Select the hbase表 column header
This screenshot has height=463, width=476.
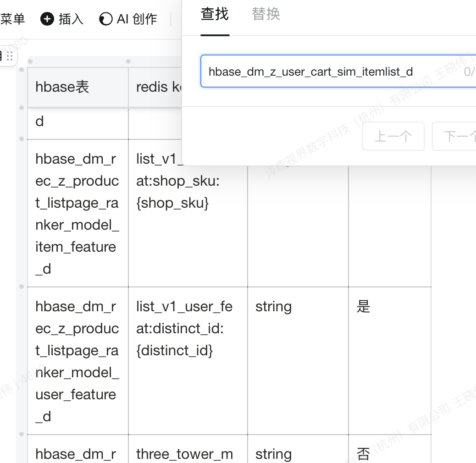pos(78,88)
